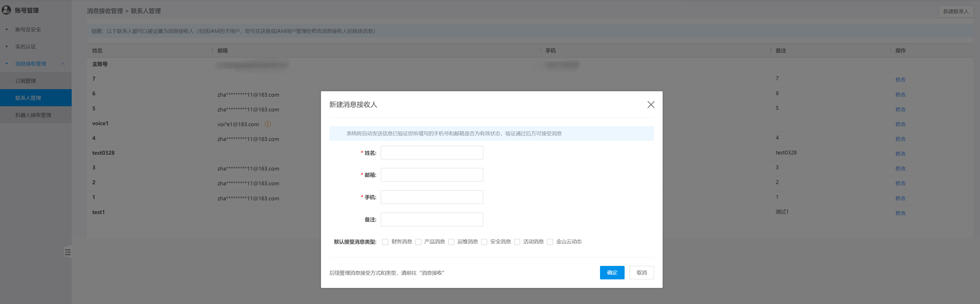Collapse the 消息接收管理 menu chevron
The height and width of the screenshot is (304, 980).
tap(63, 64)
